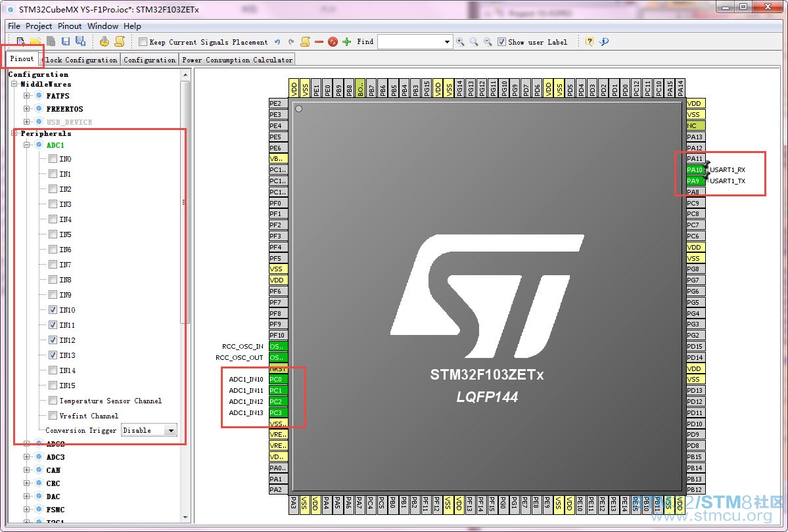Select the CRC peripheral tree item
This screenshot has height=532, width=788.
point(53,483)
